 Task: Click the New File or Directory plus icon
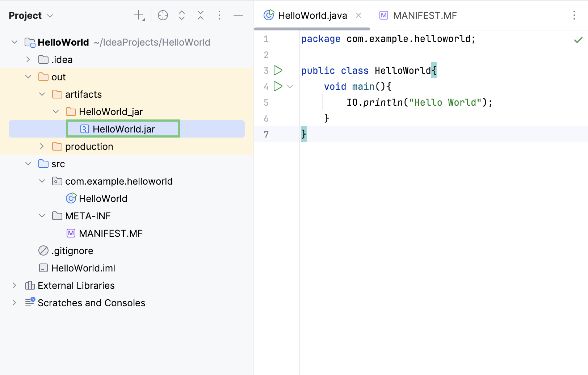click(x=139, y=15)
